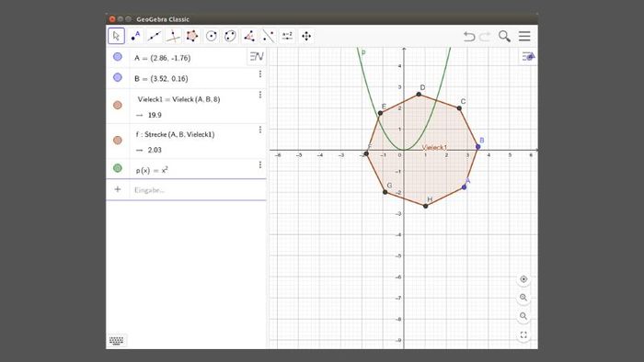The image size is (644, 362).
Task: Click vertex E of the octagon
Action: pyautogui.click(x=380, y=113)
